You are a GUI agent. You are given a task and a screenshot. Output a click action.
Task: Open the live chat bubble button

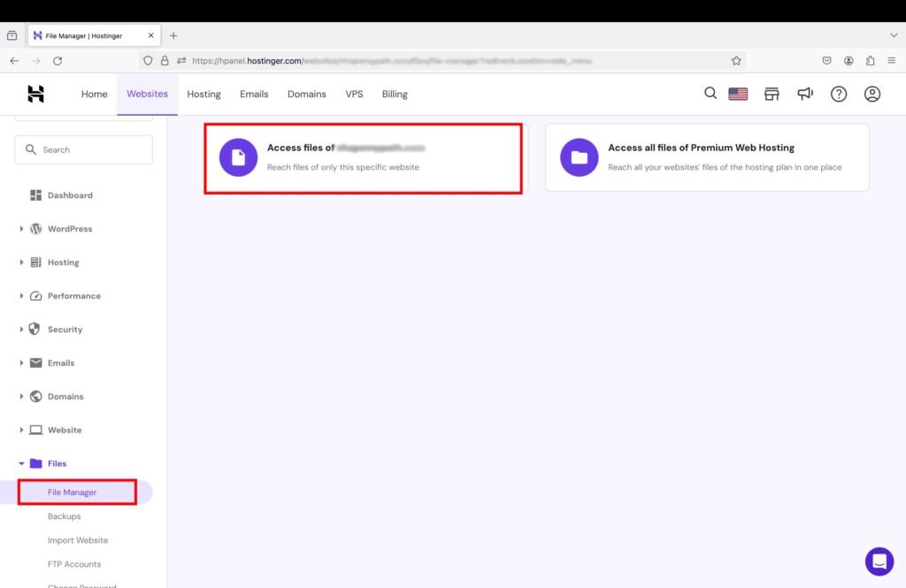(879, 561)
